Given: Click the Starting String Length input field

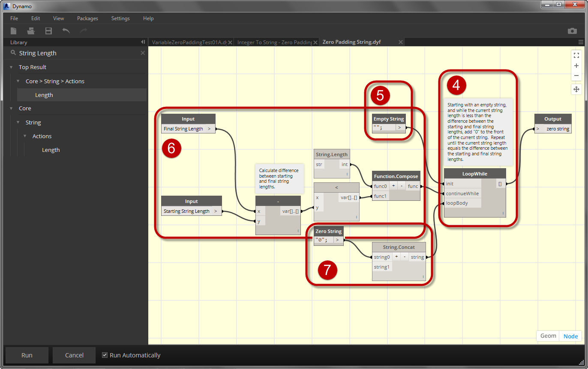Looking at the screenshot, I should [186, 211].
